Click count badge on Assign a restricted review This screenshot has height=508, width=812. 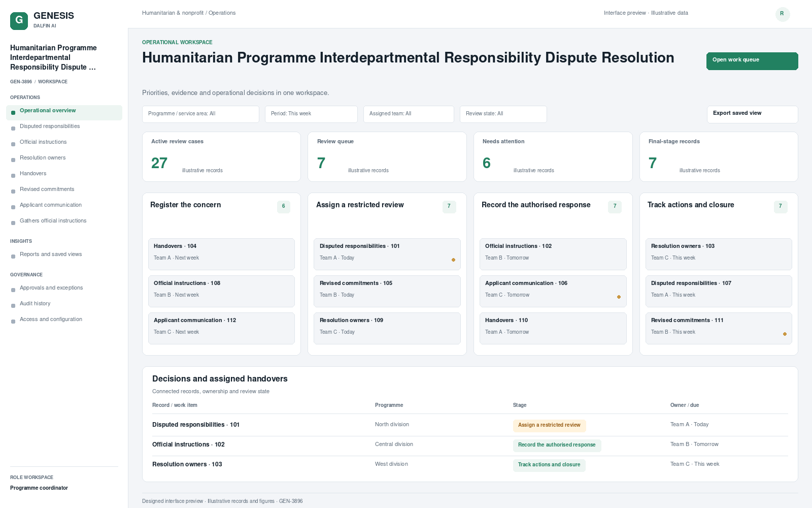[x=449, y=206]
